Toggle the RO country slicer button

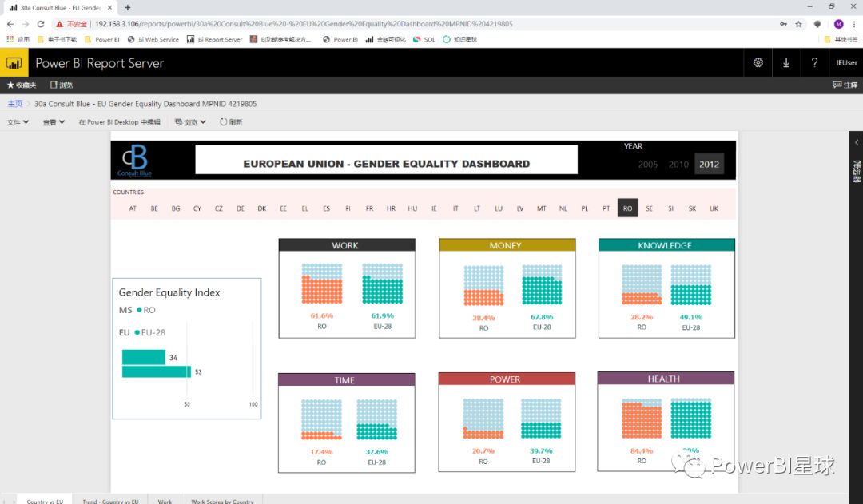pos(627,208)
